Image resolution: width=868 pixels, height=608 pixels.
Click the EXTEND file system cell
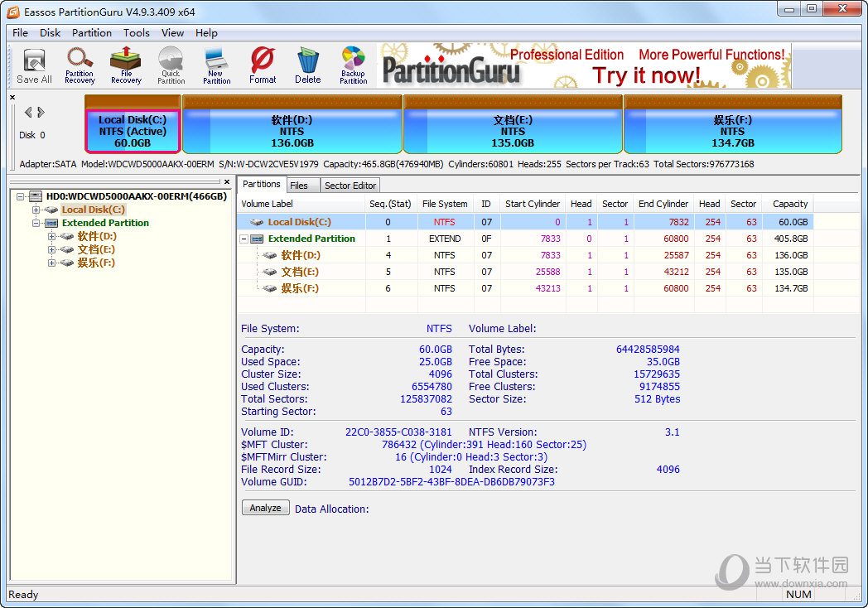pos(445,239)
